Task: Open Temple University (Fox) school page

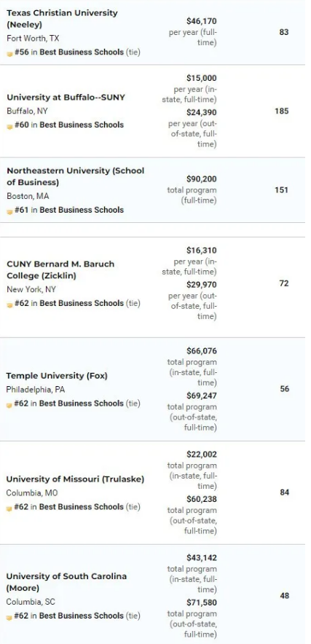Action: (x=57, y=376)
